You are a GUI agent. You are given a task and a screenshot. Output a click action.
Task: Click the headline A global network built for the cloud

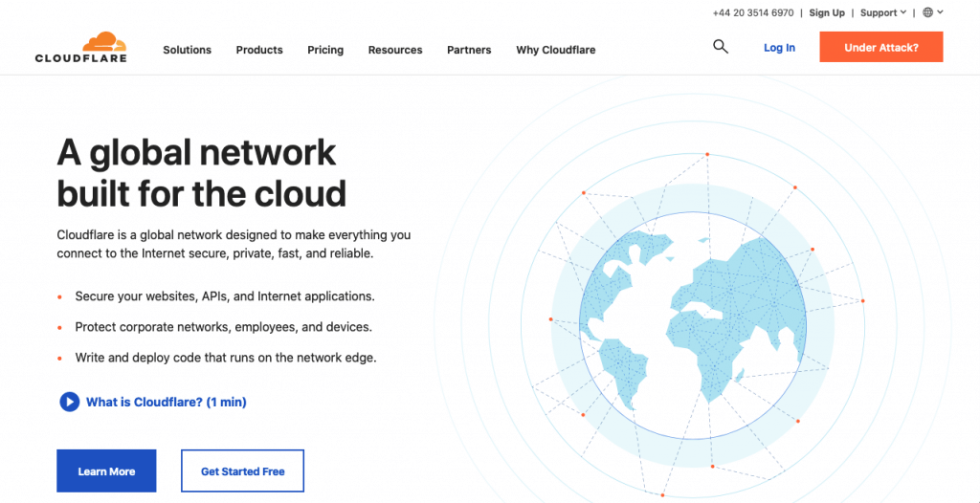coord(201,173)
